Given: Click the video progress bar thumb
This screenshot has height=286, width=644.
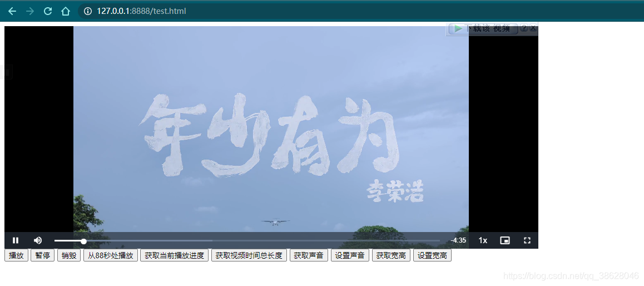Looking at the screenshot, I should tap(83, 241).
